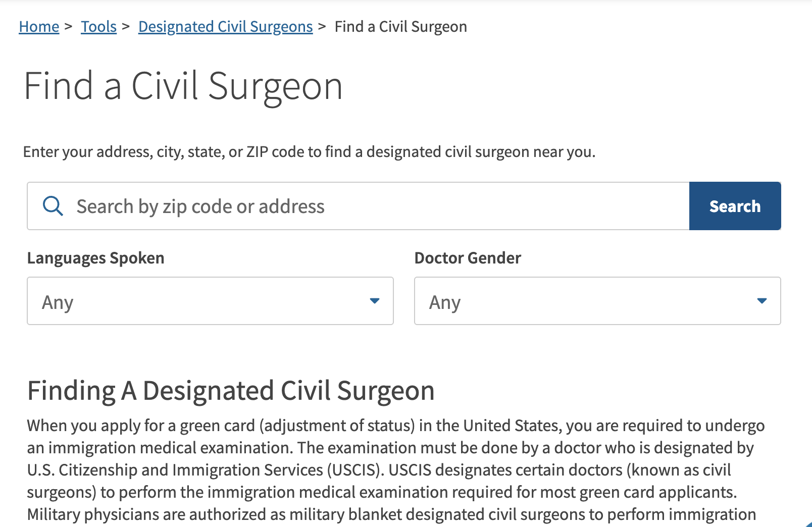
Task: Click the Languages Spoken label
Action: tap(96, 258)
